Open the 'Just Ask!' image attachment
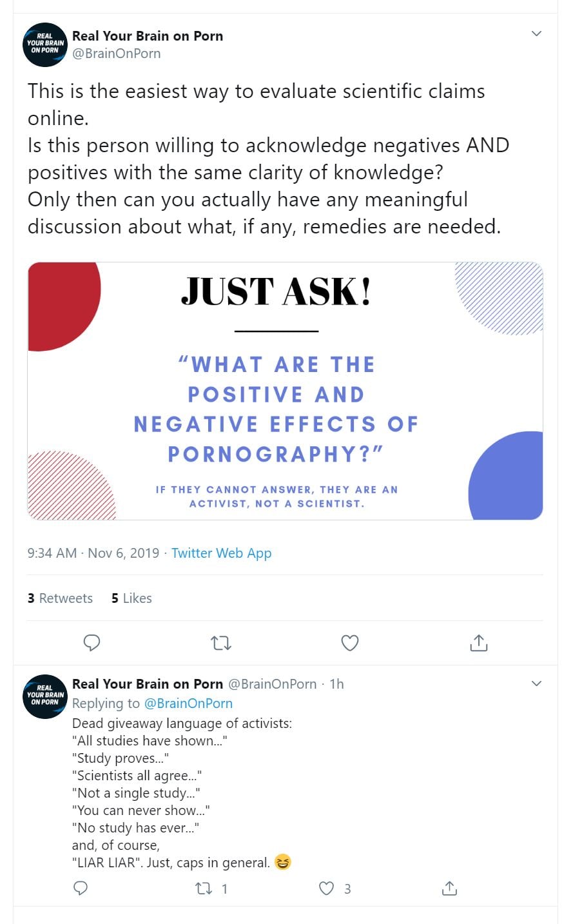This screenshot has height=924, width=573. 285,391
